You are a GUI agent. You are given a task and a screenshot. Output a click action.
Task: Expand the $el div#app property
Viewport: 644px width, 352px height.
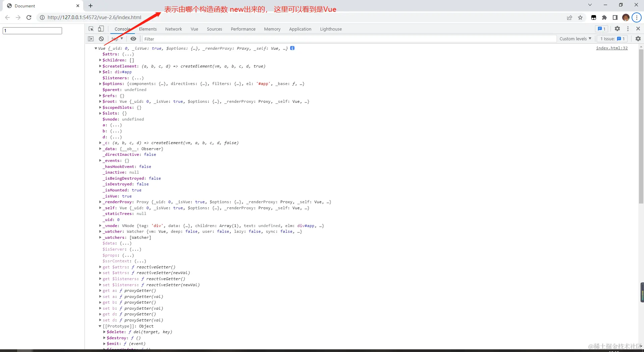(100, 72)
